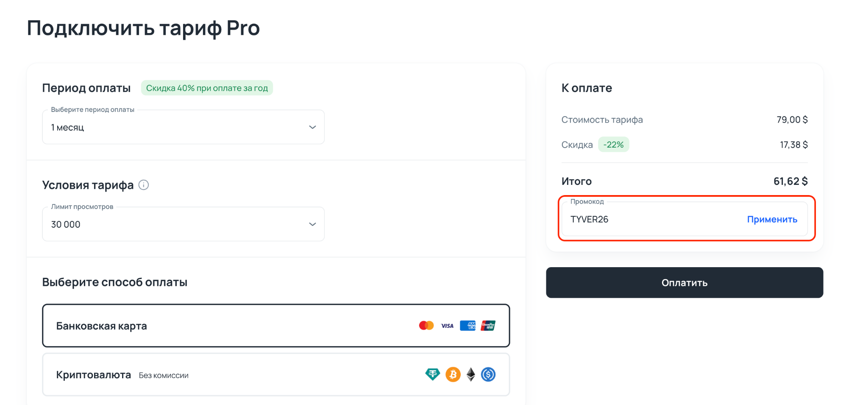
Task: Click the Visa logo icon
Action: click(447, 326)
